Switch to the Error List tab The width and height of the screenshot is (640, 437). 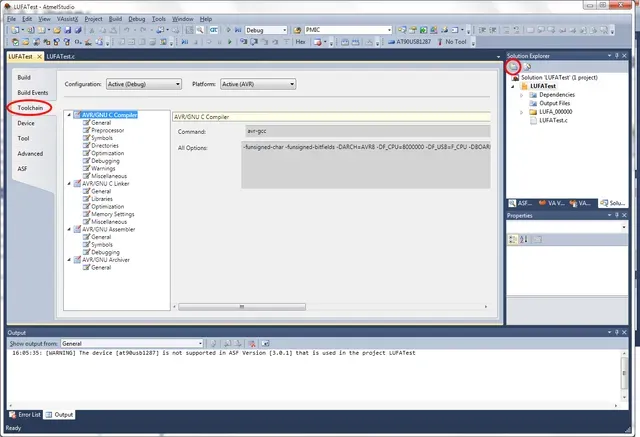[x=25, y=415]
